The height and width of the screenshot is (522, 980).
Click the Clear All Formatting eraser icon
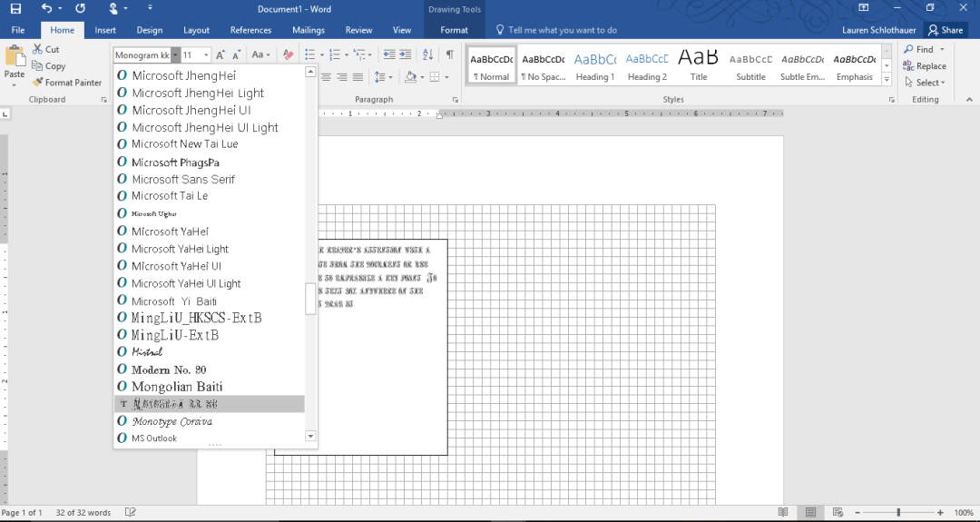coord(288,55)
